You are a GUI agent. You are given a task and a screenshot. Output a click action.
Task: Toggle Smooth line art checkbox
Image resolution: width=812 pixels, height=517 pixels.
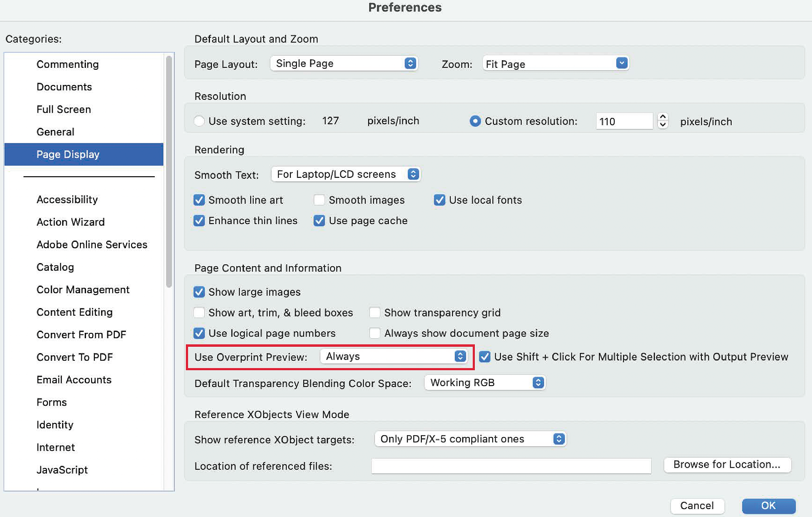pyautogui.click(x=199, y=200)
